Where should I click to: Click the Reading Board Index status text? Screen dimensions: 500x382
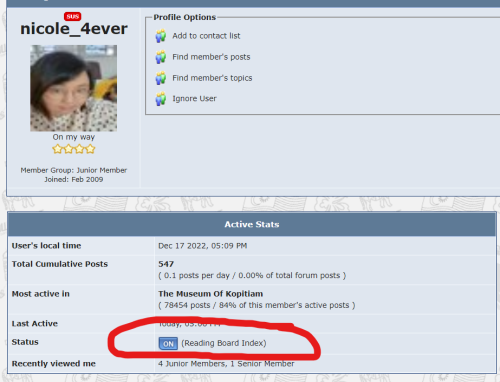224,343
